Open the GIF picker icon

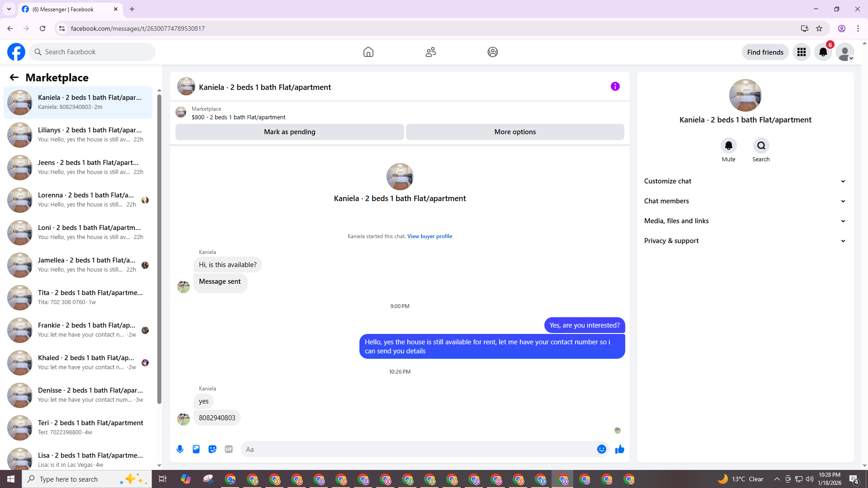coord(229,449)
